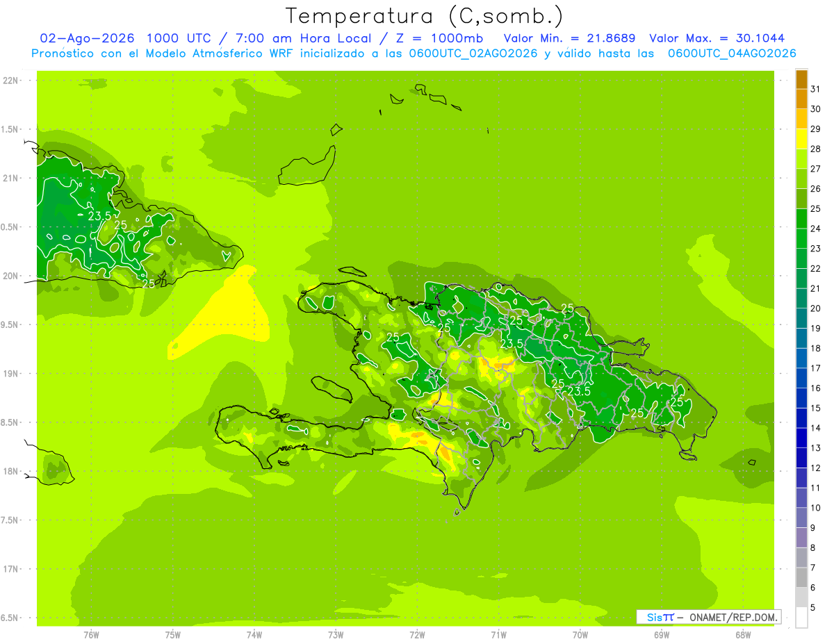Screen dimensions: 834x644
Task: Click the legend value '29'
Action: click(816, 129)
